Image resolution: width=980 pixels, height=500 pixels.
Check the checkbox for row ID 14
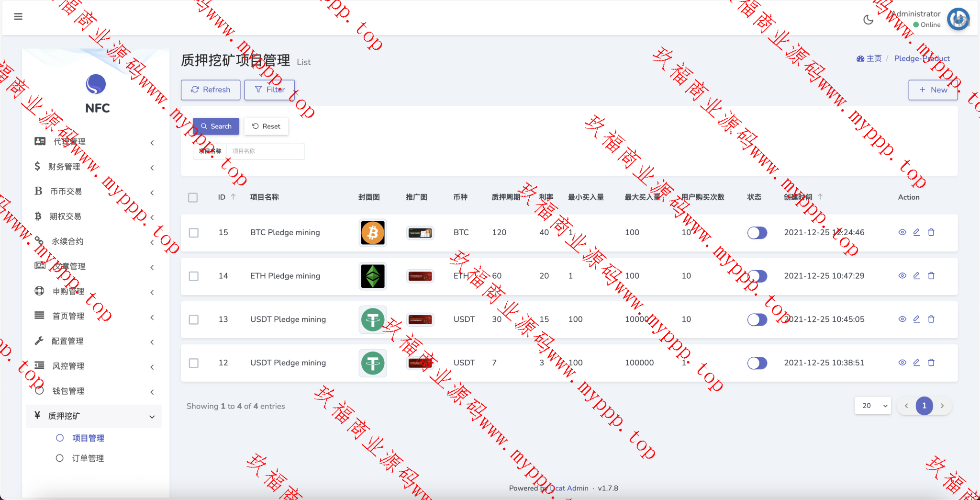click(194, 276)
